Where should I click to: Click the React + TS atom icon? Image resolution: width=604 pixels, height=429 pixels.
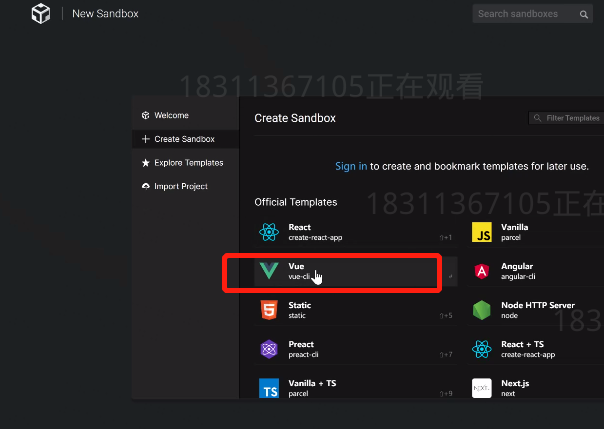[x=482, y=349]
